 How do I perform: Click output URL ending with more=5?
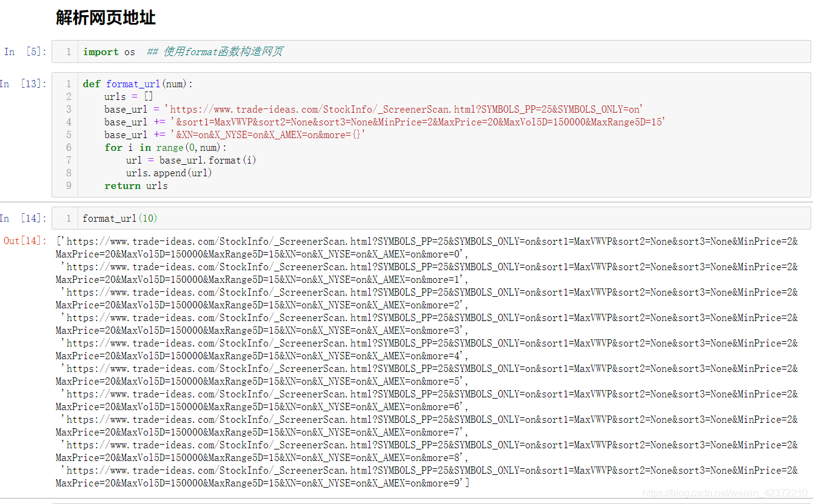(427, 374)
